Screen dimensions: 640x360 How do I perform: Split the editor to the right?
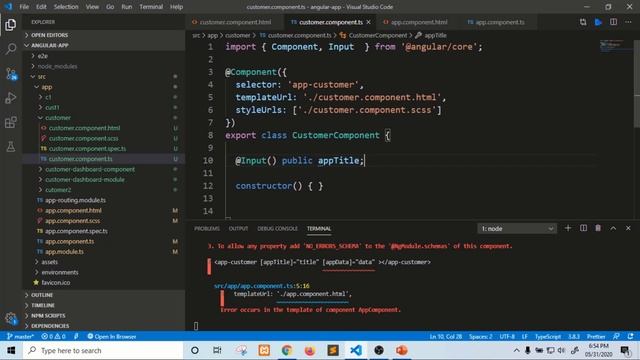pos(613,22)
